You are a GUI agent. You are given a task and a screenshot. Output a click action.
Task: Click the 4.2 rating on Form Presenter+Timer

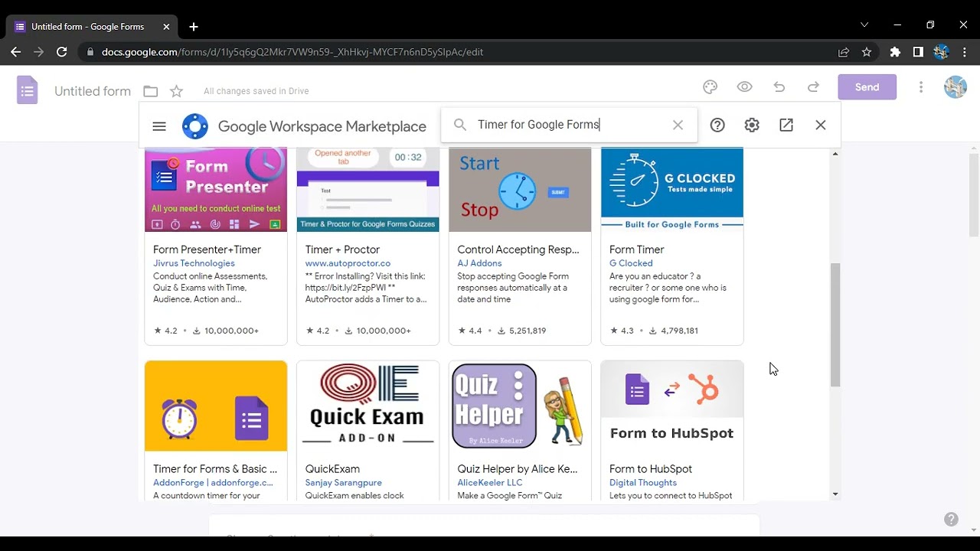pyautogui.click(x=165, y=331)
